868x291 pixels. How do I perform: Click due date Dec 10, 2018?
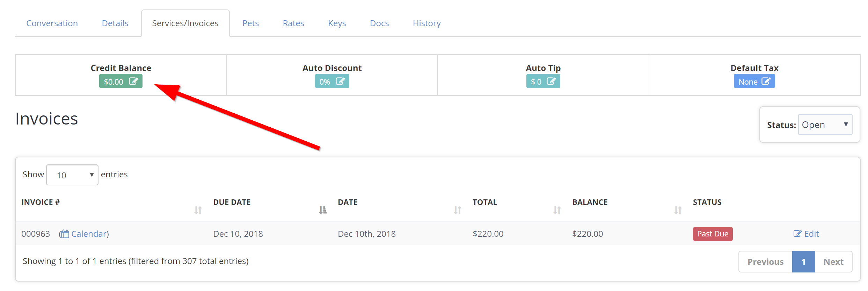238,234
